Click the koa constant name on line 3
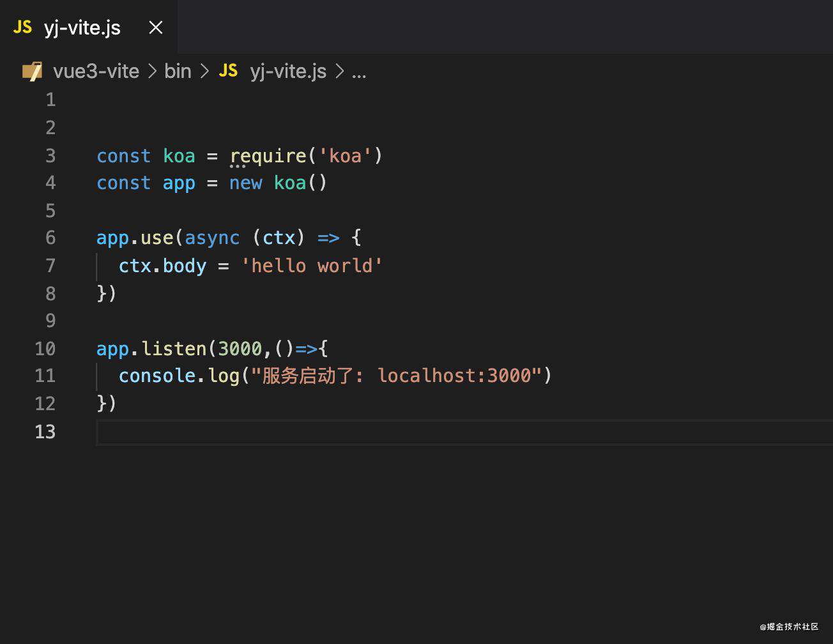The height and width of the screenshot is (644, 833). coord(179,156)
